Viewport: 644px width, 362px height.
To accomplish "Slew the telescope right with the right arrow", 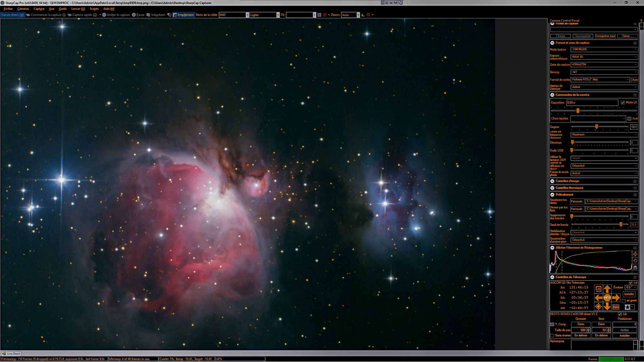I will point(616,298).
